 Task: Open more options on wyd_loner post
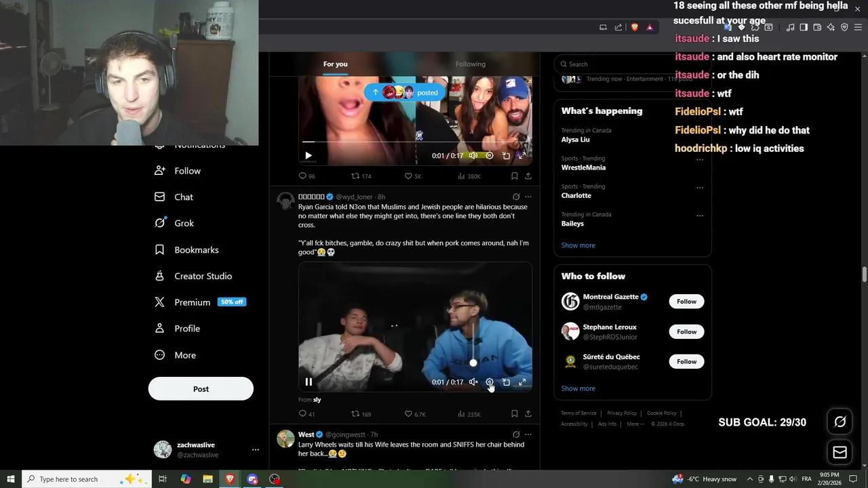click(x=528, y=197)
